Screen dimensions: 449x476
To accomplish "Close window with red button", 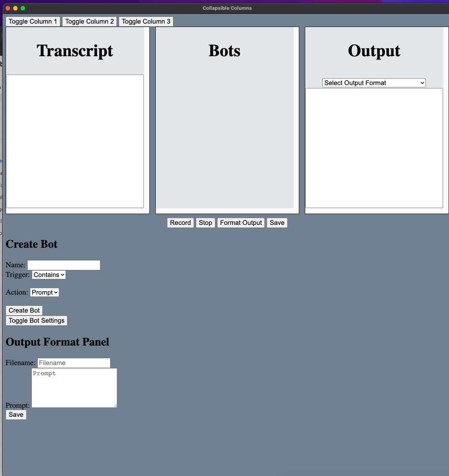I will tap(8, 8).
